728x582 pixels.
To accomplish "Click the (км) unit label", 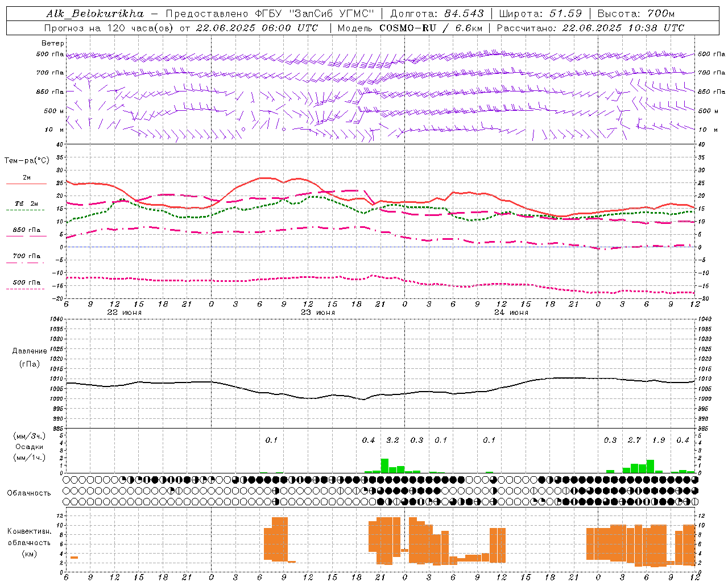I will (30, 554).
